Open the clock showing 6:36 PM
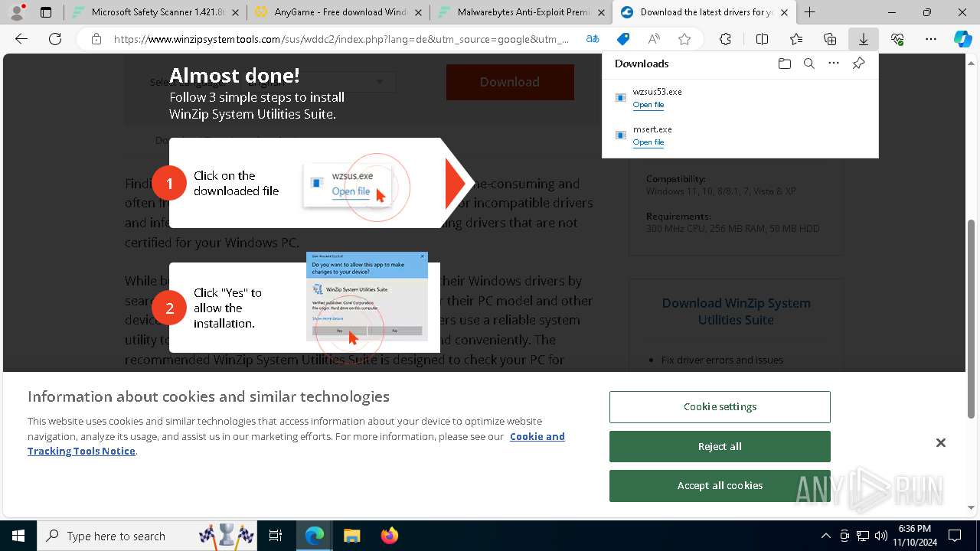 914,536
